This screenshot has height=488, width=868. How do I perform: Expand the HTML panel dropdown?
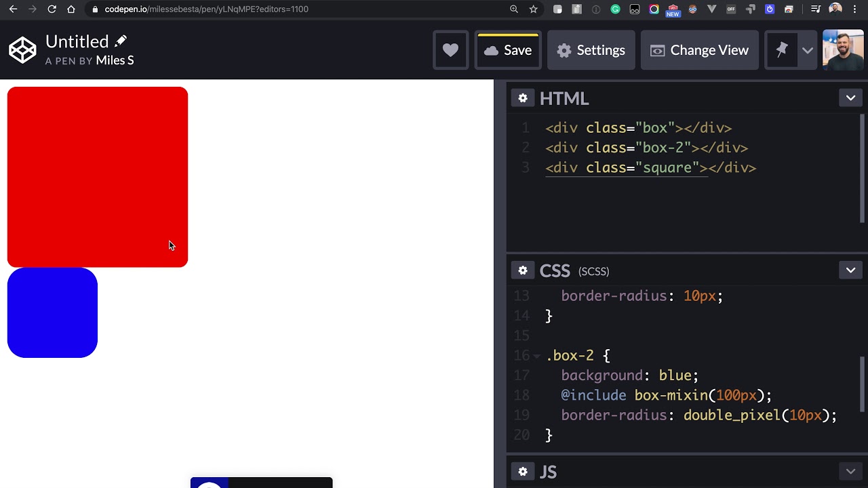point(850,98)
